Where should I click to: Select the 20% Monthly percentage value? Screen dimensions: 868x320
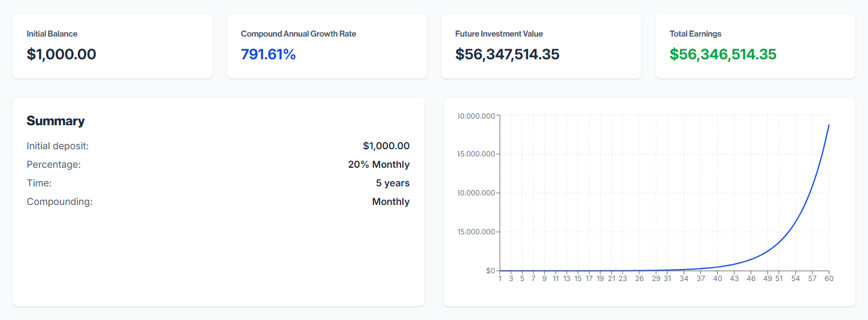click(378, 164)
